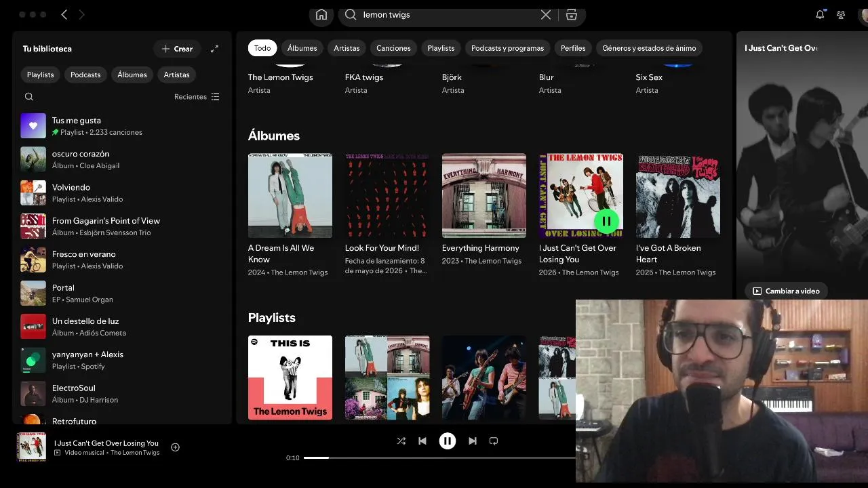Open friends activity icon
Viewport: 868px width, 488px height.
click(x=841, y=14)
